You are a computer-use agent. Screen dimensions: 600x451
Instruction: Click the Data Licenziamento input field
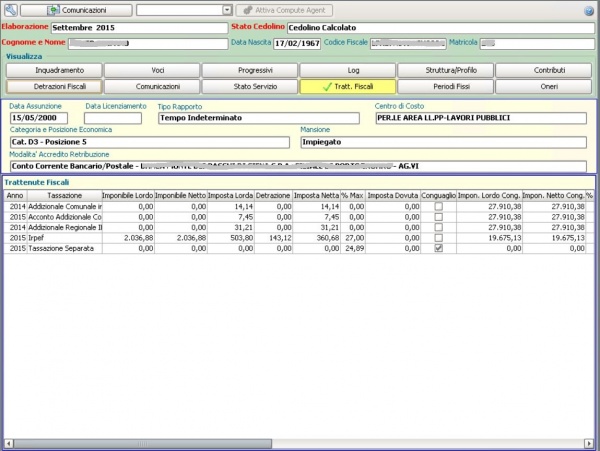click(x=112, y=118)
